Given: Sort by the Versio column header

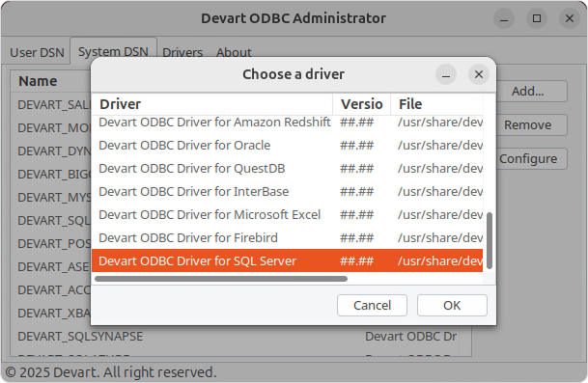Looking at the screenshot, I should pos(361,104).
